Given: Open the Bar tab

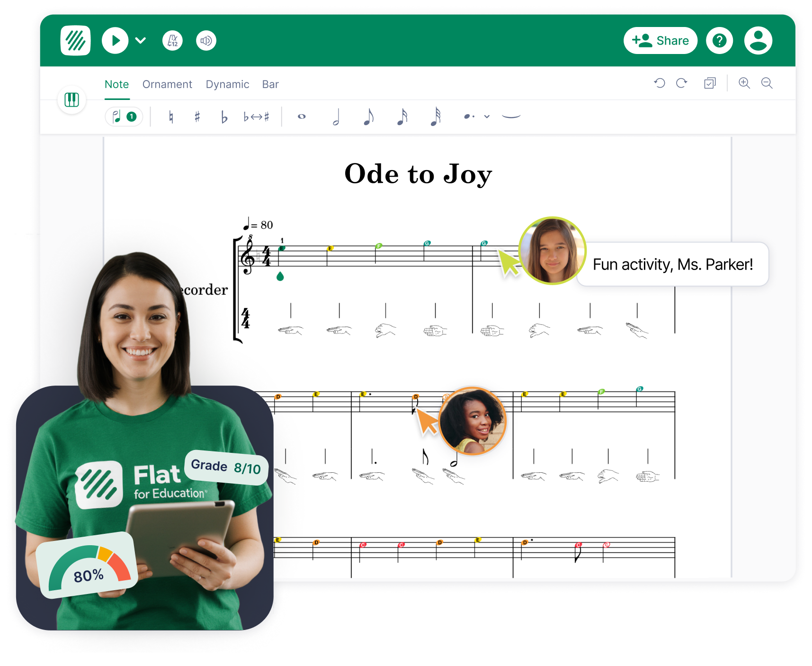Looking at the screenshot, I should coord(270,84).
